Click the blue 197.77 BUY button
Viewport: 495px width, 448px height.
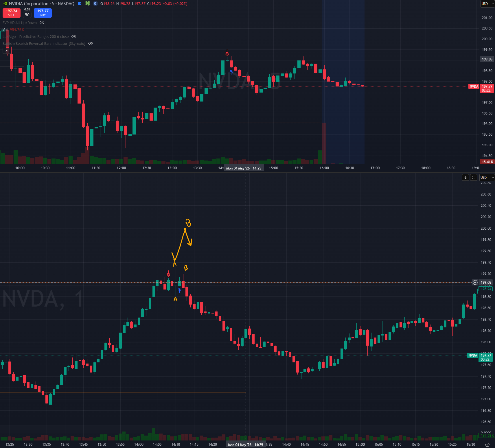(43, 13)
